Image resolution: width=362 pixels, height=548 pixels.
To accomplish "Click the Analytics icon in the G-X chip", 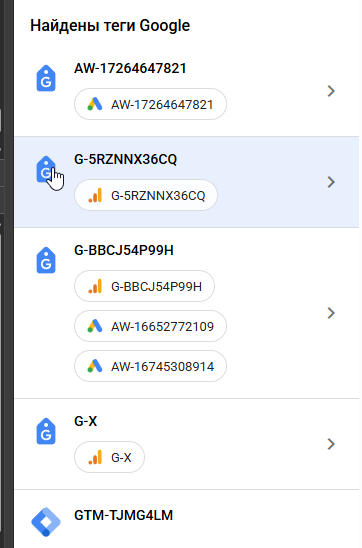I will pyautogui.click(x=95, y=457).
